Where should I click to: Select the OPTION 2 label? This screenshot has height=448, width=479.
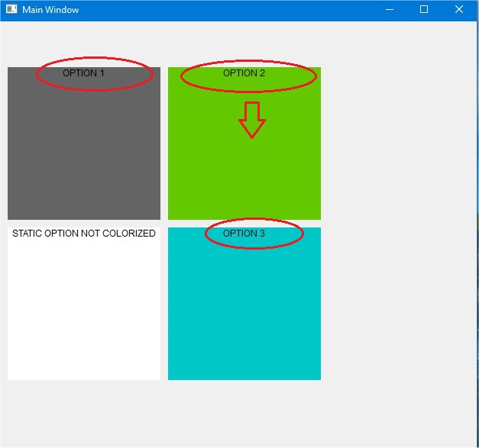click(x=244, y=73)
